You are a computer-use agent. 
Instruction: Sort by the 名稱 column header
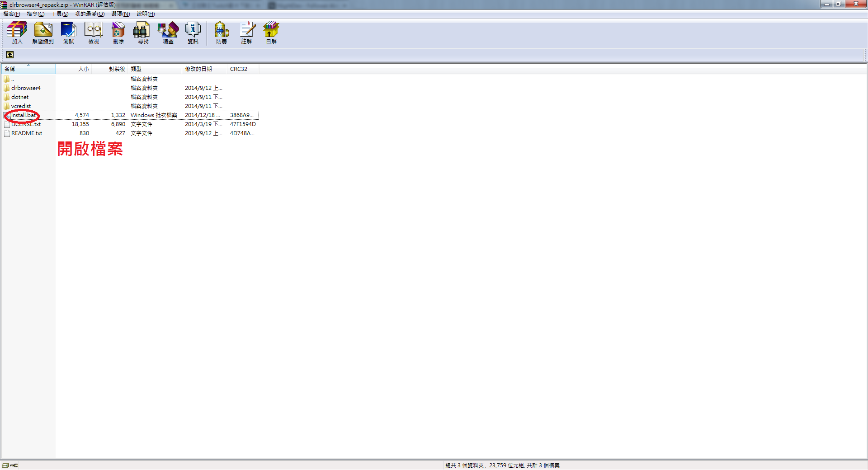28,69
